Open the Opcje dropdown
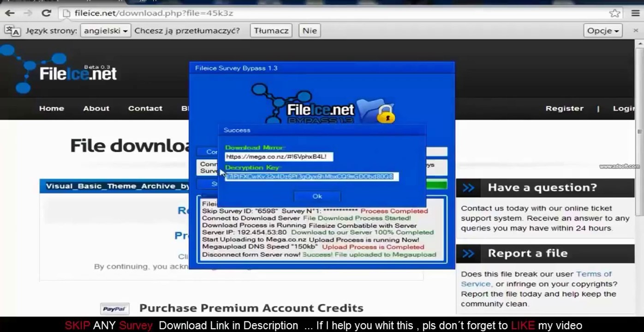The width and height of the screenshot is (644, 332). point(603,31)
